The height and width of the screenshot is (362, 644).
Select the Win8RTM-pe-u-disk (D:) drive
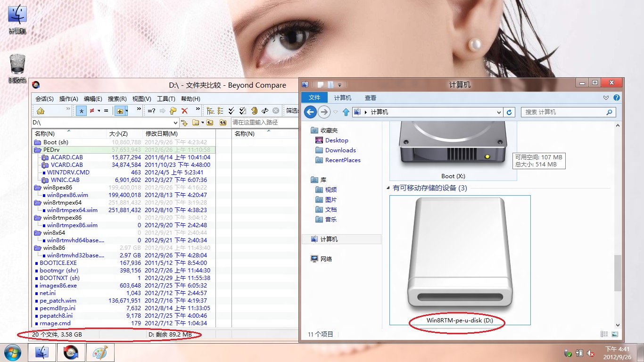point(460,260)
